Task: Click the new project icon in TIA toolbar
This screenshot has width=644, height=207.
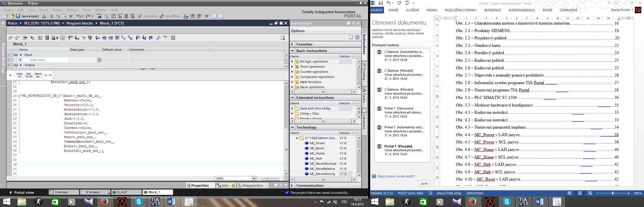Action: pos(6,16)
